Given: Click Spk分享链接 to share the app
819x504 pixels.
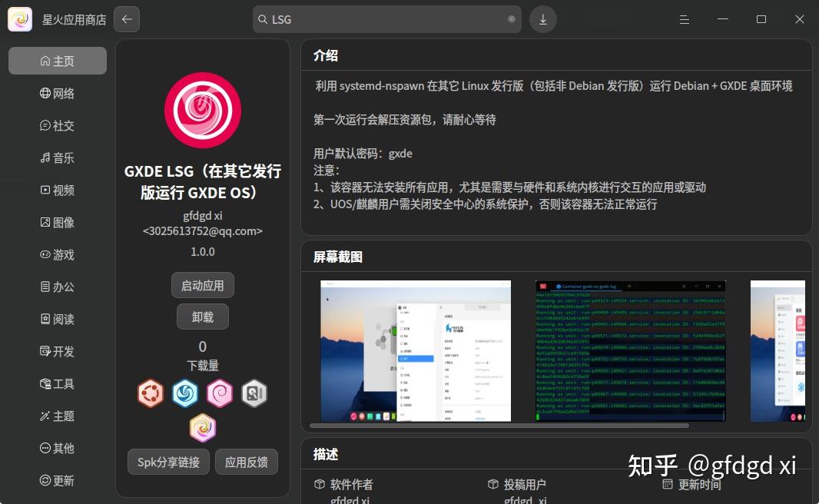Looking at the screenshot, I should (168, 462).
